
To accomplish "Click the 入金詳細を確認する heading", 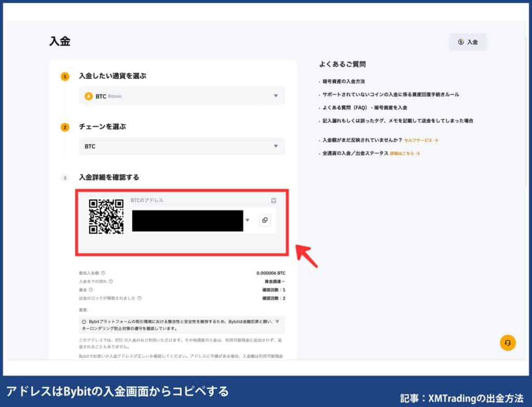I will (x=109, y=178).
